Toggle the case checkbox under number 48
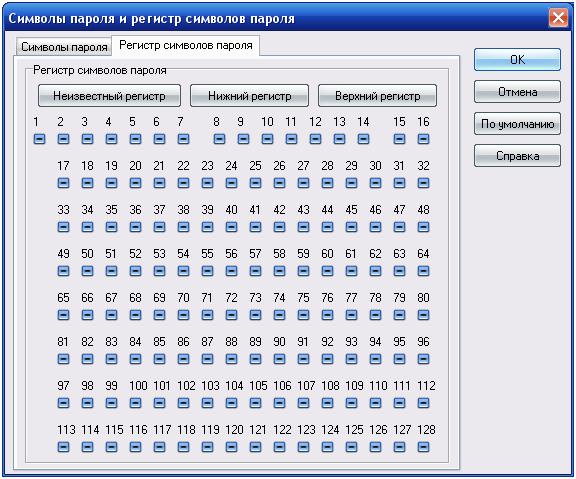The width and height of the screenshot is (576, 479). (423, 227)
